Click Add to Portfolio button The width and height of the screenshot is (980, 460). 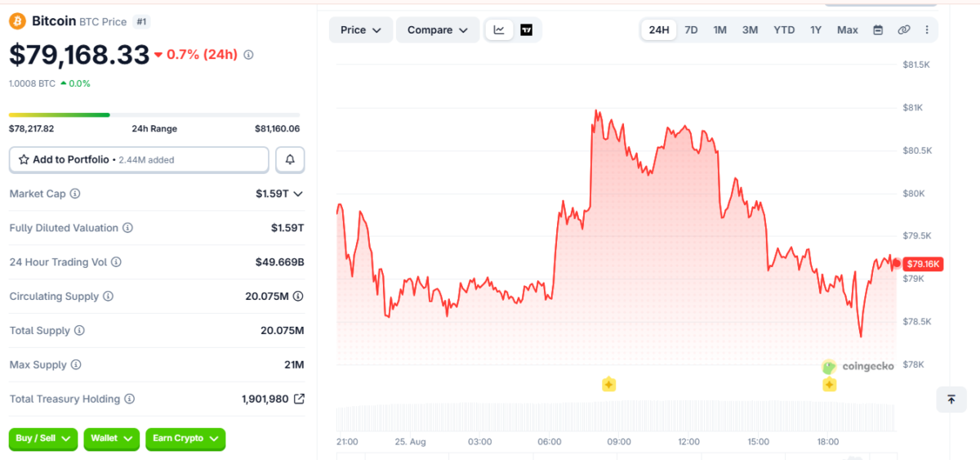coord(139,160)
